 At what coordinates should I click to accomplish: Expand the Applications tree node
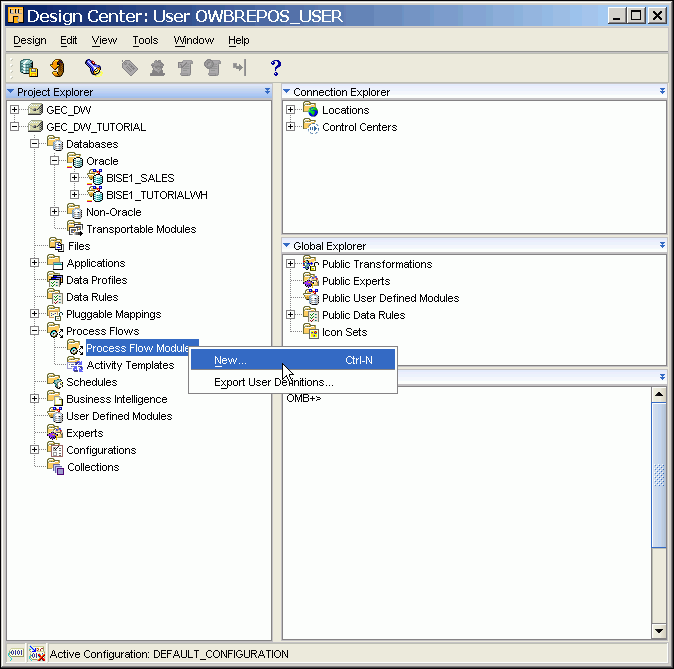pyautogui.click(x=34, y=263)
